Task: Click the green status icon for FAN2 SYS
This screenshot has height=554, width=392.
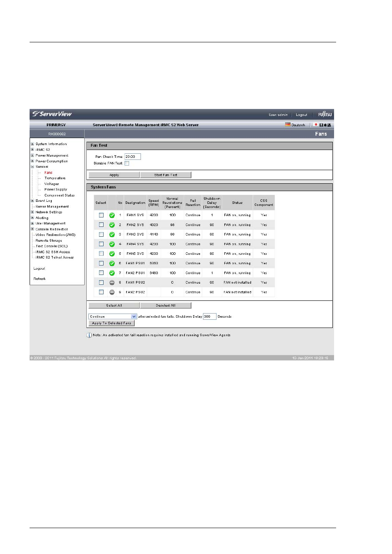Action: click(x=112, y=225)
